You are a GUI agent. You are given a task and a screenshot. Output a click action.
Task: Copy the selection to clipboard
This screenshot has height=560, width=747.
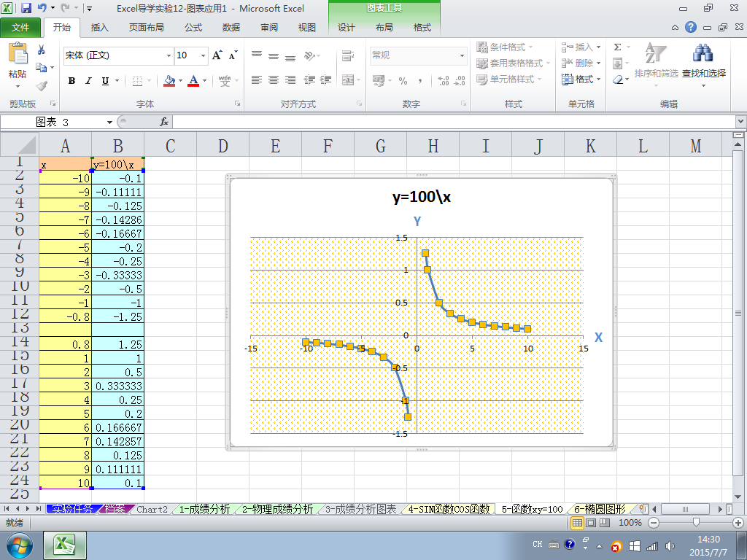(x=42, y=68)
